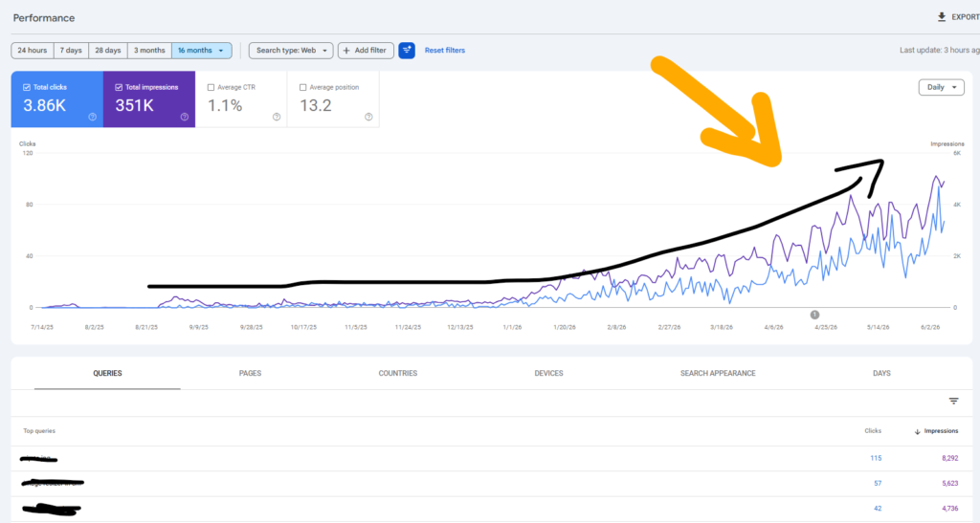Enable the Average position checkbox
Screen dimensions: 980x523
click(303, 87)
